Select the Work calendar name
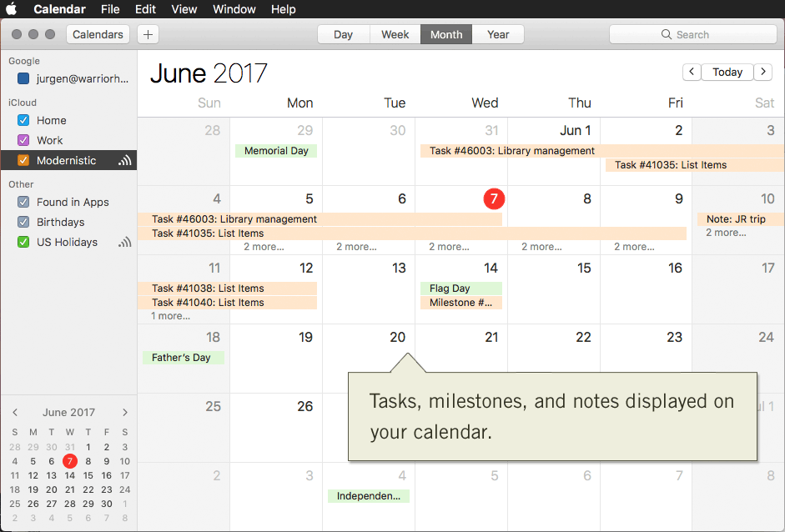The height and width of the screenshot is (532, 785). coord(49,141)
